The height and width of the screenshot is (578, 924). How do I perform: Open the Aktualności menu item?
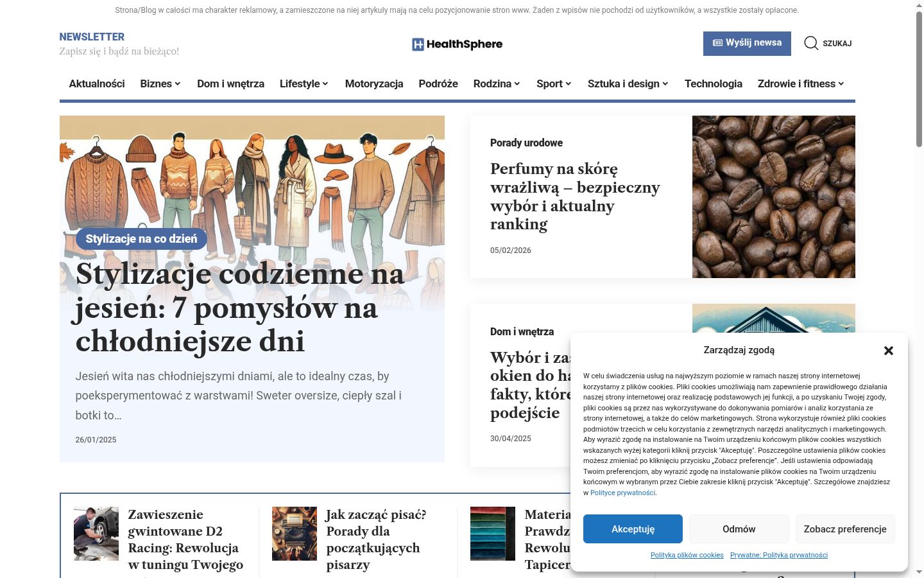coord(97,83)
